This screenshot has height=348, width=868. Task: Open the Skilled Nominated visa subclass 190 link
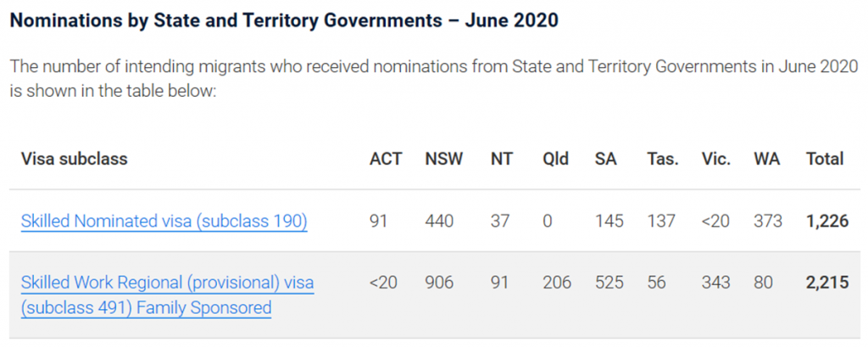[164, 222]
